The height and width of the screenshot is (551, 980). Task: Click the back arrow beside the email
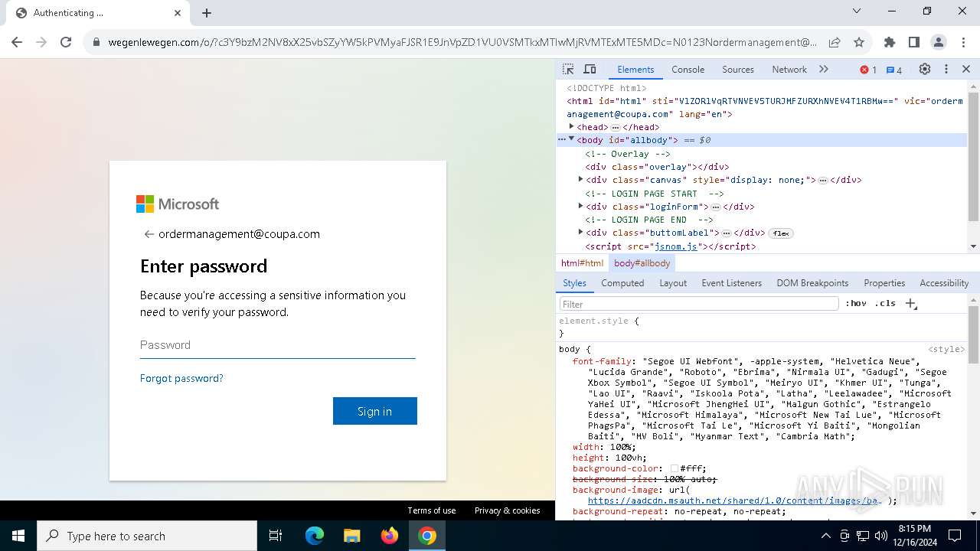(x=149, y=234)
